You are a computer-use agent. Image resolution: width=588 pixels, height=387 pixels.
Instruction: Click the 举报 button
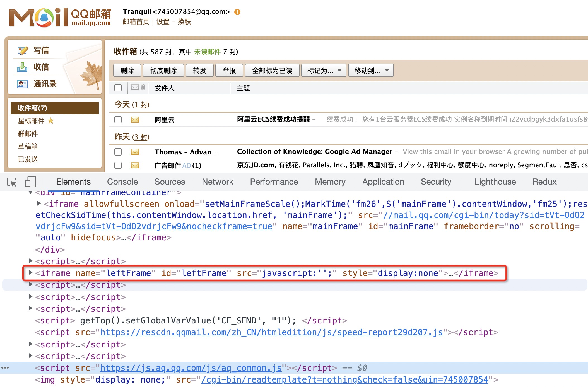click(229, 71)
